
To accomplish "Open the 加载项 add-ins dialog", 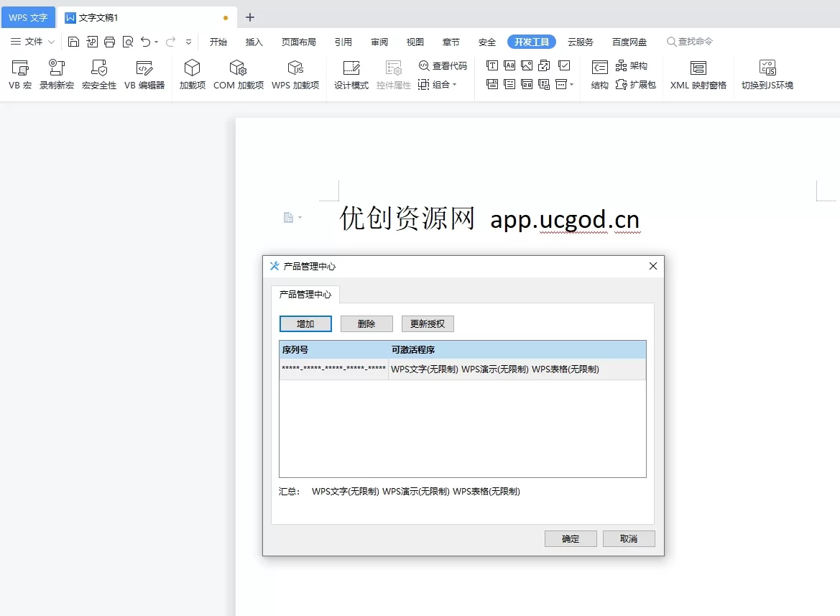I will (x=193, y=74).
